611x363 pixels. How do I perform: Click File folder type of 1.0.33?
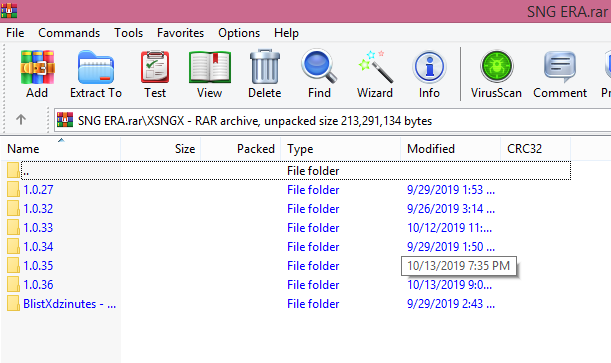313,228
